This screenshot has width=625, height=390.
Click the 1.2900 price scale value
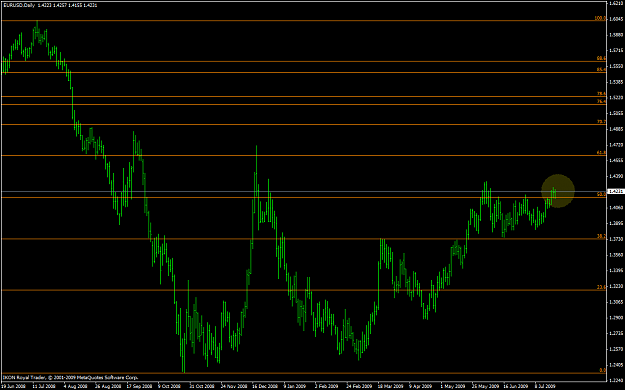616,317
